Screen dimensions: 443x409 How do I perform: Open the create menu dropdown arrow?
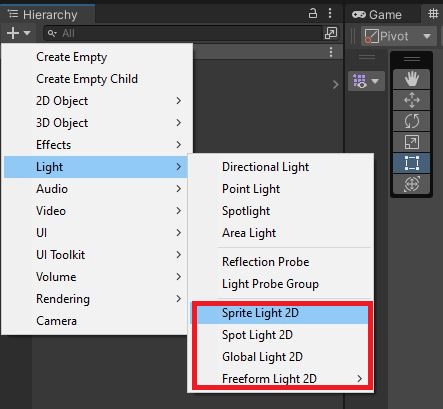coord(27,33)
